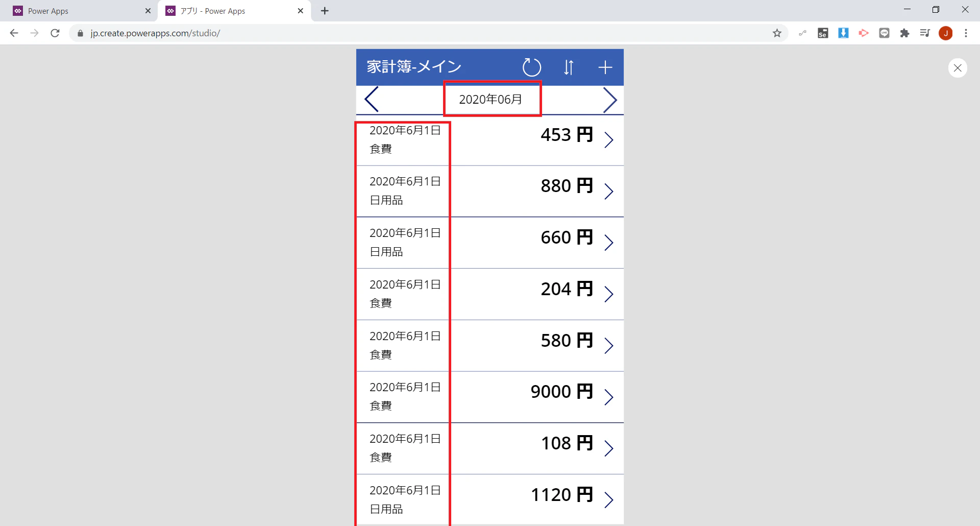This screenshot has height=526, width=980.
Task: Click 食費 category beside 580 円 row
Action: coord(381,355)
